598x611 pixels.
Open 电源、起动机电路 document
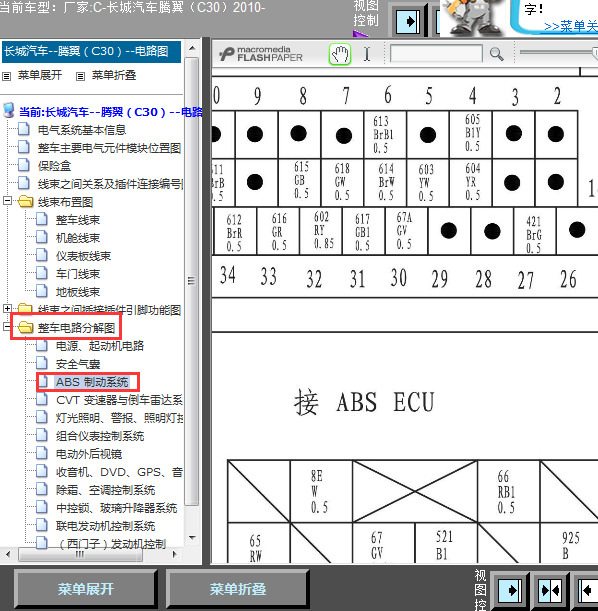pyautogui.click(x=100, y=346)
